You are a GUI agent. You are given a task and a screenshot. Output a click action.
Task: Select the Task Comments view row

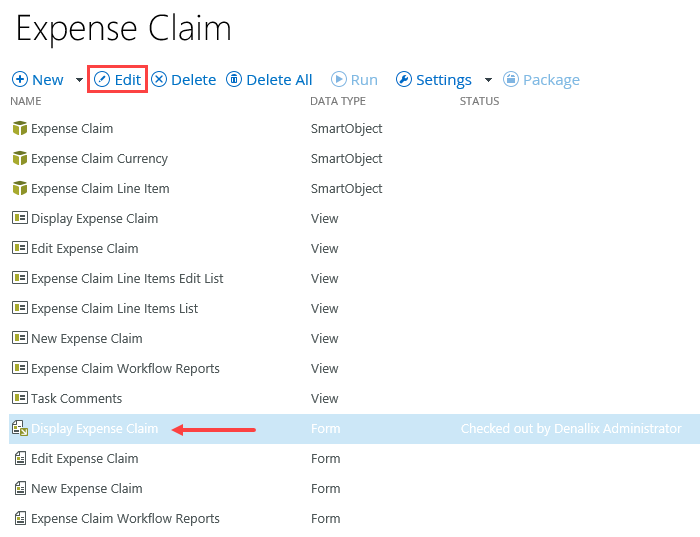pyautogui.click(x=76, y=398)
